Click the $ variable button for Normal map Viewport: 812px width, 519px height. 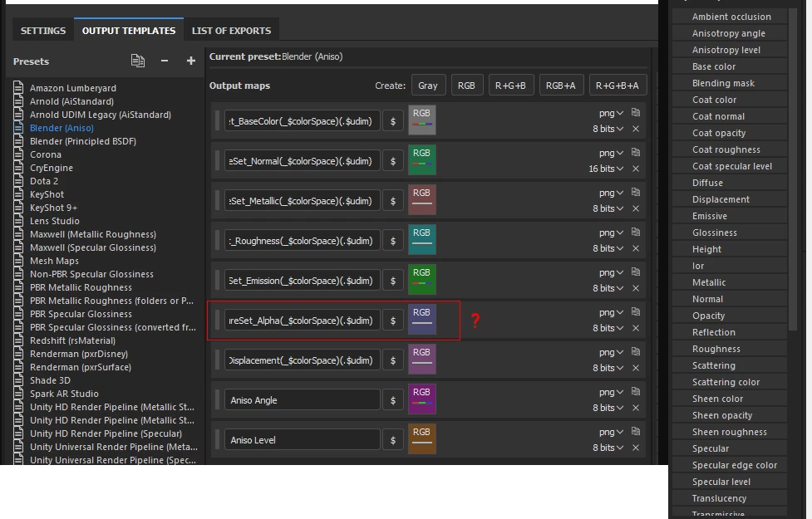point(393,161)
